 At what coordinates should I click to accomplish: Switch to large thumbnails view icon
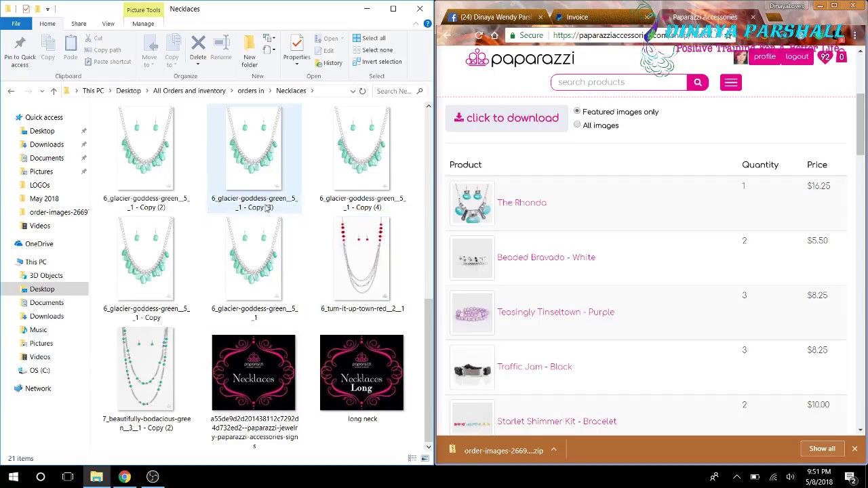click(425, 459)
